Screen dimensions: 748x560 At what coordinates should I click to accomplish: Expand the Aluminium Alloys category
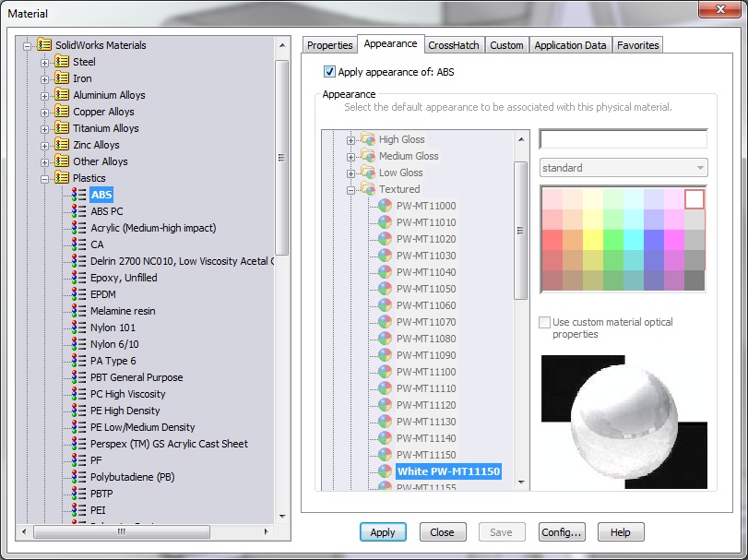pos(44,96)
